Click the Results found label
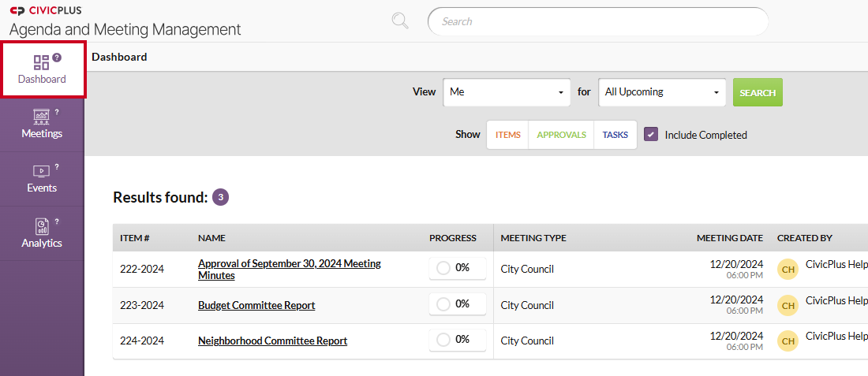This screenshot has width=868, height=376. click(x=160, y=197)
